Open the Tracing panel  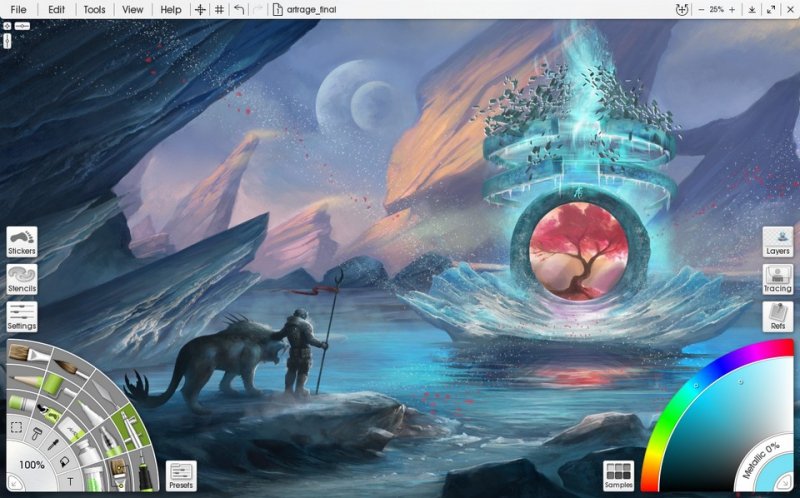tap(778, 279)
